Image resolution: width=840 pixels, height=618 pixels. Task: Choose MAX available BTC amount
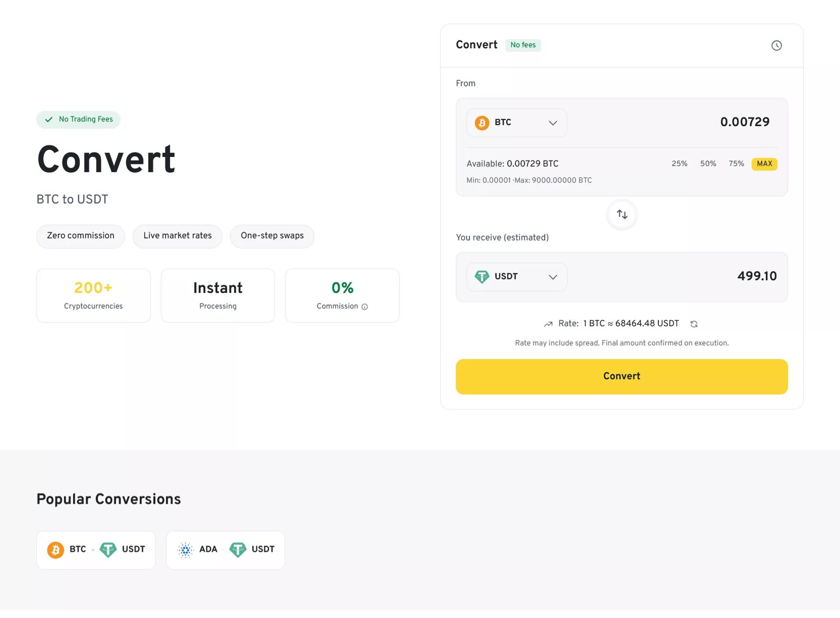click(764, 164)
